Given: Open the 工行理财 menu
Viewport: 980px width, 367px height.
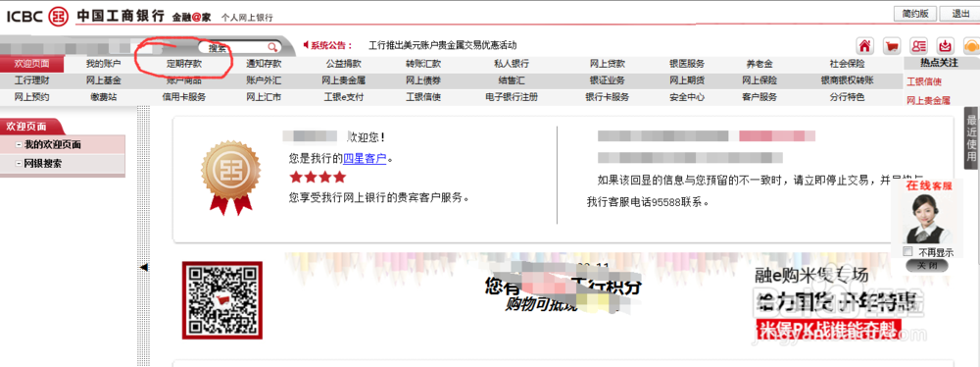Looking at the screenshot, I should point(32,80).
